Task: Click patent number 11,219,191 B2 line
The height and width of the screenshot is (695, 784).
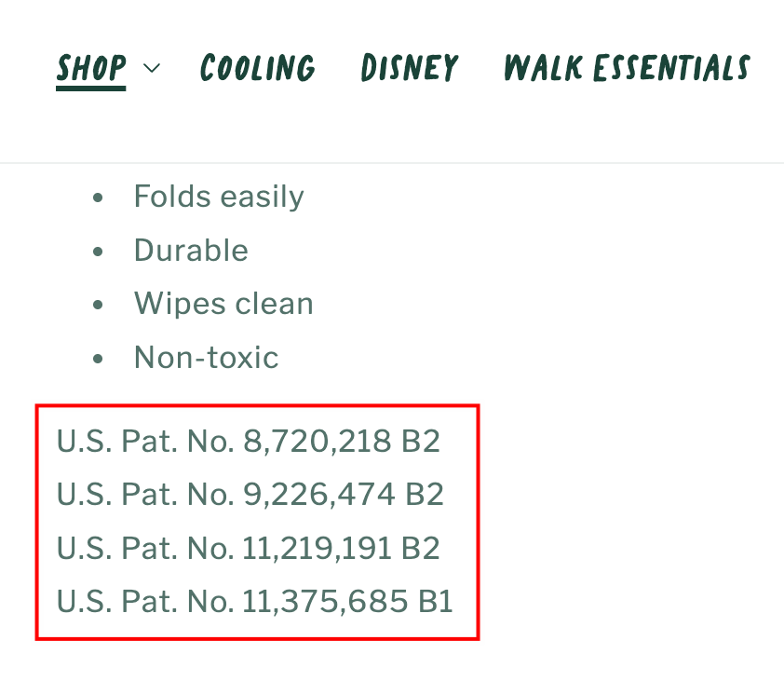Action: point(249,548)
